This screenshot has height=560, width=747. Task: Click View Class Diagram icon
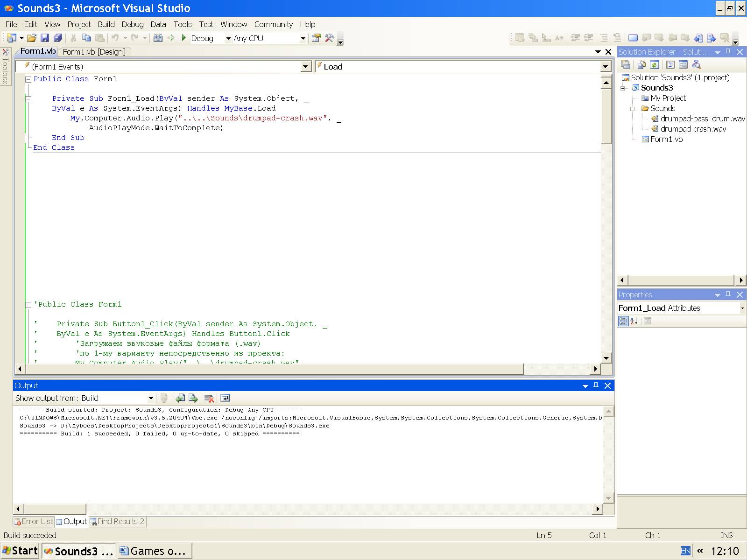tap(697, 65)
